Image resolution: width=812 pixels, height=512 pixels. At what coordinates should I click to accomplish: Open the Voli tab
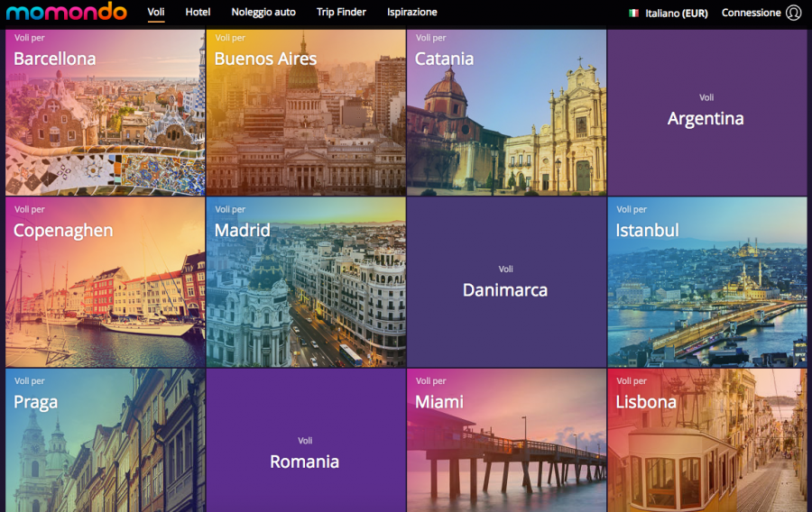tap(156, 13)
